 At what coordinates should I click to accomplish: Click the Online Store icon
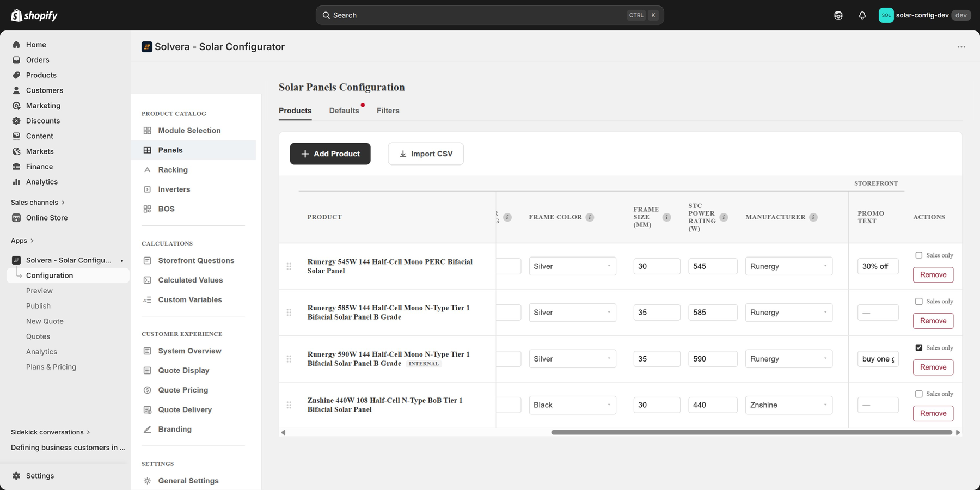pyautogui.click(x=16, y=218)
